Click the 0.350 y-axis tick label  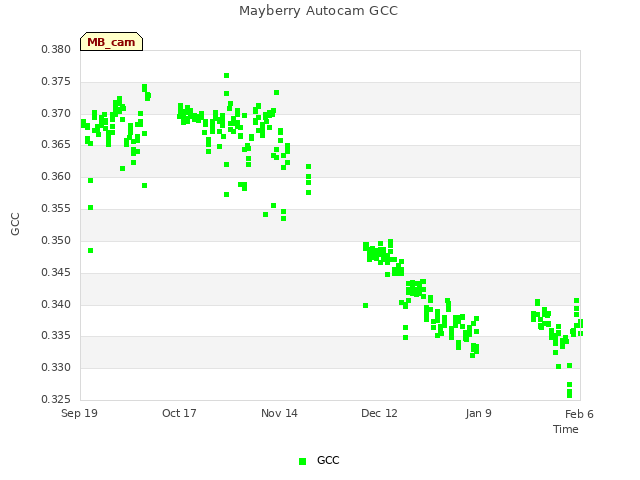pos(56,240)
